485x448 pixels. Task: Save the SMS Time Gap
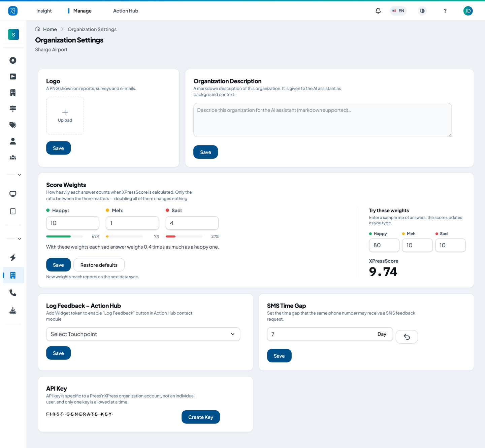coord(279,356)
